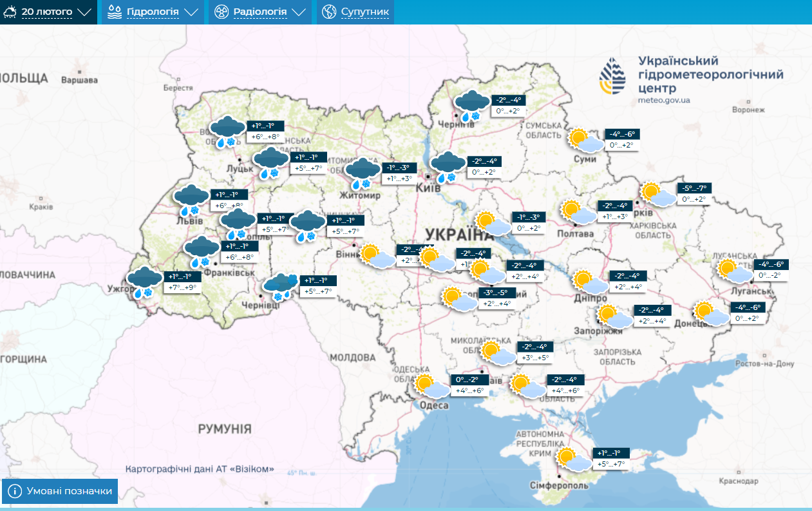
Task: Click the weather icon near Ужгород
Action: [x=144, y=282]
